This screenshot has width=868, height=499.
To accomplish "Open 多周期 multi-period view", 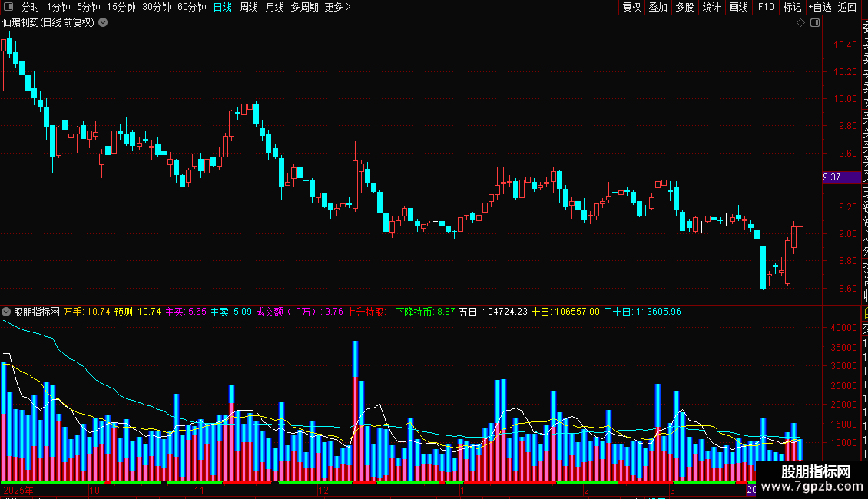I will [304, 7].
